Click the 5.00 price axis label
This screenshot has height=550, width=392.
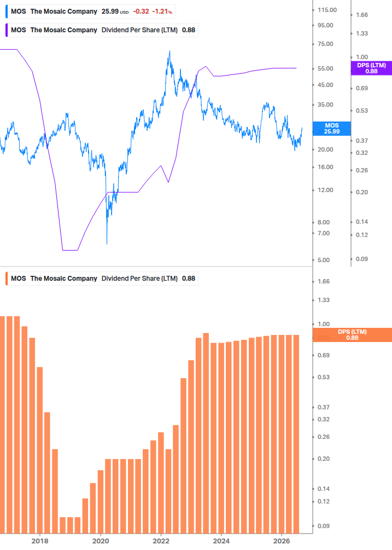pyautogui.click(x=324, y=260)
